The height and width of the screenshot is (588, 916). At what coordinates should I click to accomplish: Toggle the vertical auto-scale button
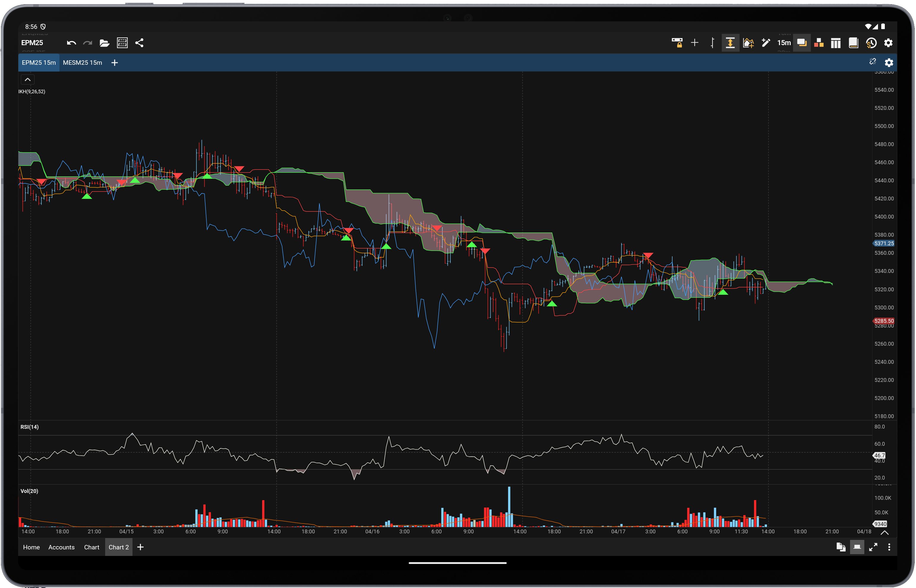click(730, 43)
